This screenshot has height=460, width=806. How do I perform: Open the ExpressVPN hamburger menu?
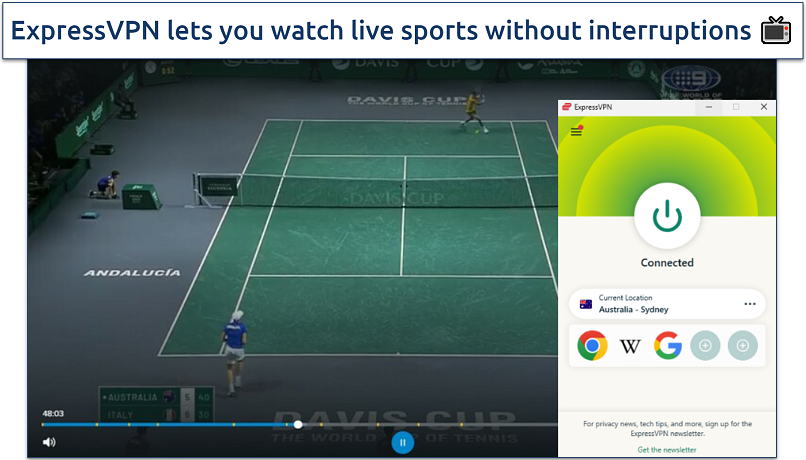[x=576, y=132]
